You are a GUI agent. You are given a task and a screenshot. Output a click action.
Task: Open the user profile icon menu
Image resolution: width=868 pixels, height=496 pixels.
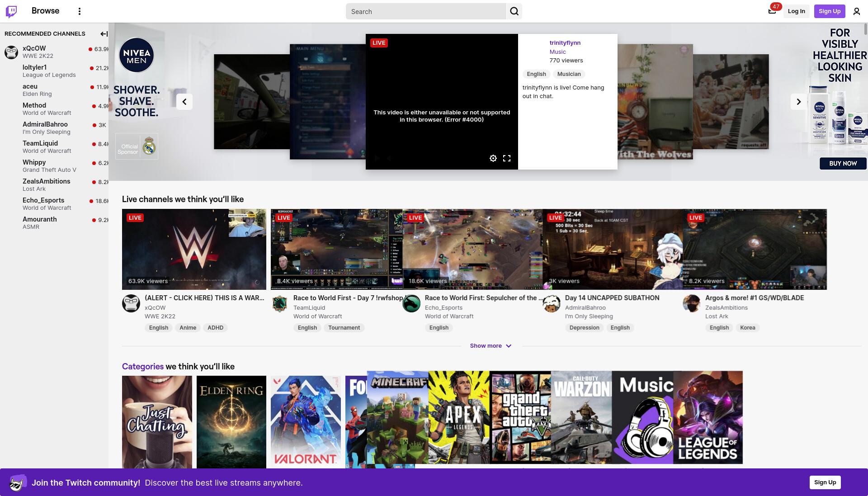click(856, 11)
